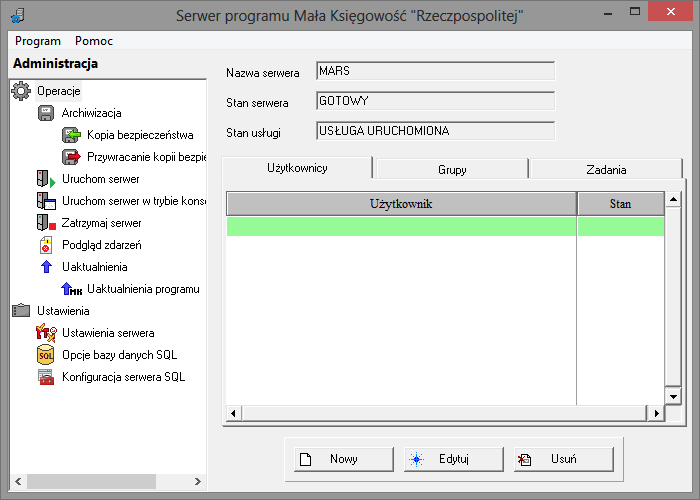Screen dimensions: 700x500
Task: Switch to the Zadania tab
Action: pyautogui.click(x=606, y=170)
